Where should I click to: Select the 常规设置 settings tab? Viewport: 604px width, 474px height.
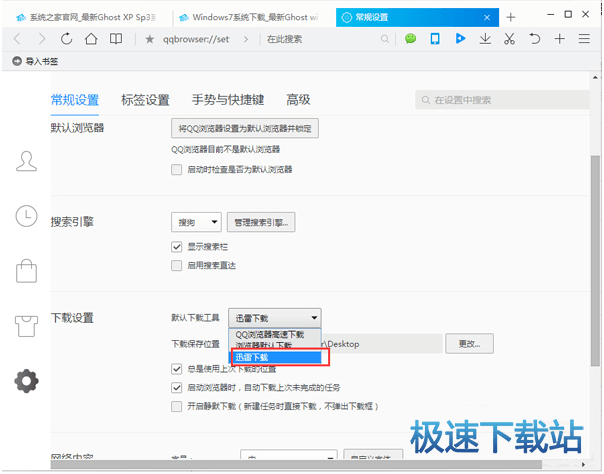click(75, 100)
